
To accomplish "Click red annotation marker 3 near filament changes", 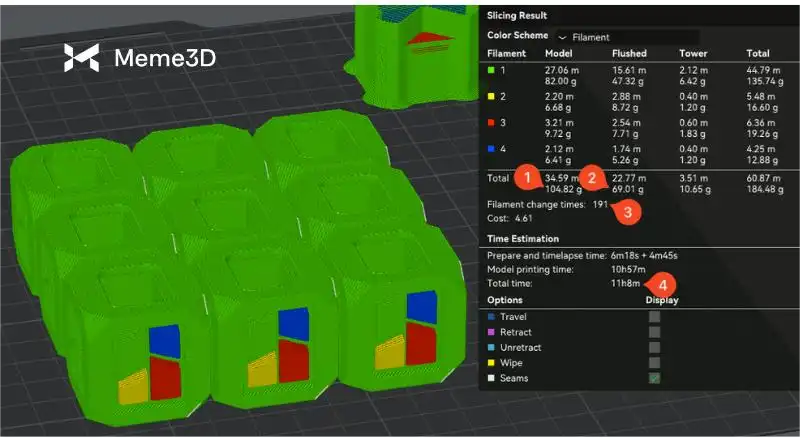I will pos(625,210).
